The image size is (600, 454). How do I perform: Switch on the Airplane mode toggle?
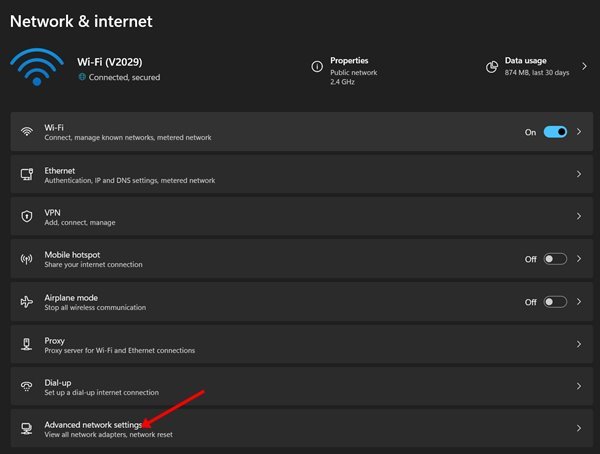555,302
